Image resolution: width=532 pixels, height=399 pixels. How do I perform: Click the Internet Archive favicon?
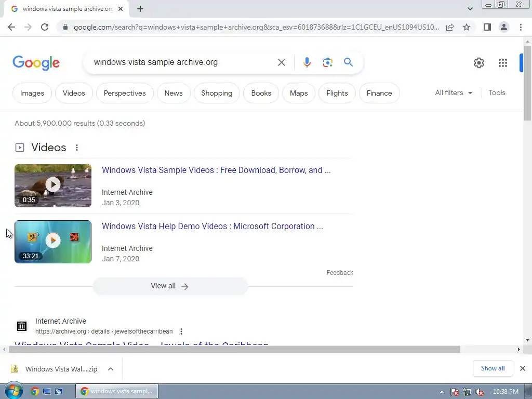pyautogui.click(x=22, y=326)
